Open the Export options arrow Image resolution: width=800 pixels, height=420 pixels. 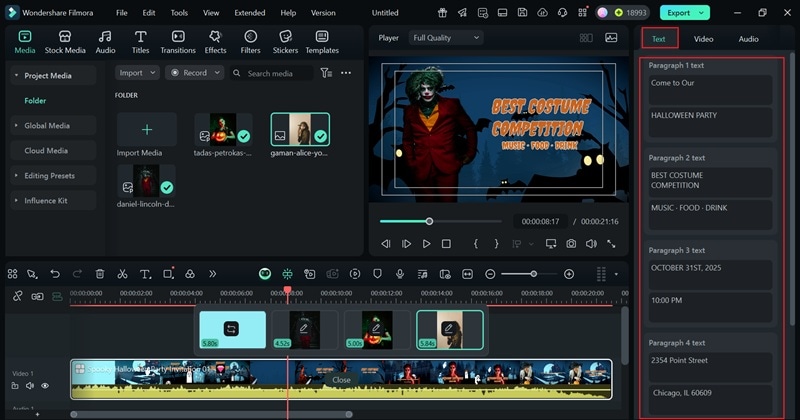(x=702, y=13)
